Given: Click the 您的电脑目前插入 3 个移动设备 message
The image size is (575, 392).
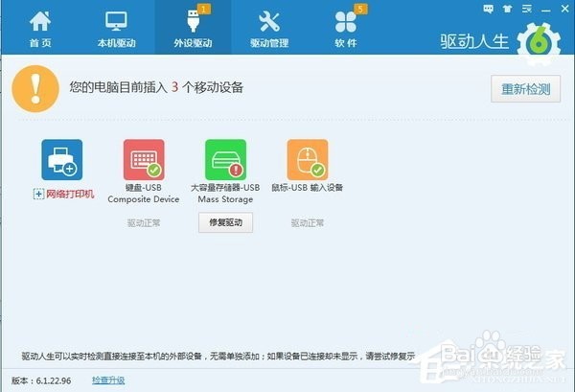Looking at the screenshot, I should click(x=156, y=87).
